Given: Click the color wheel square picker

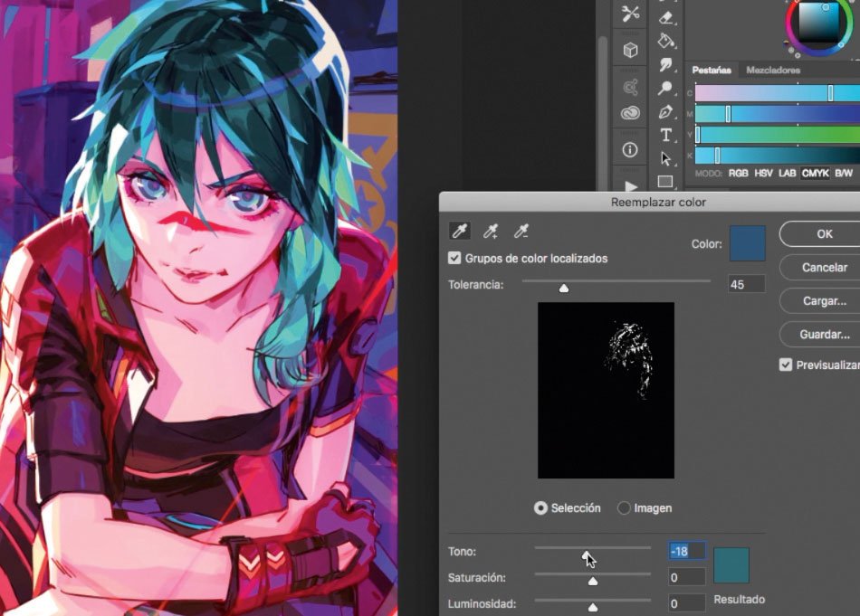Looking at the screenshot, I should [819, 21].
